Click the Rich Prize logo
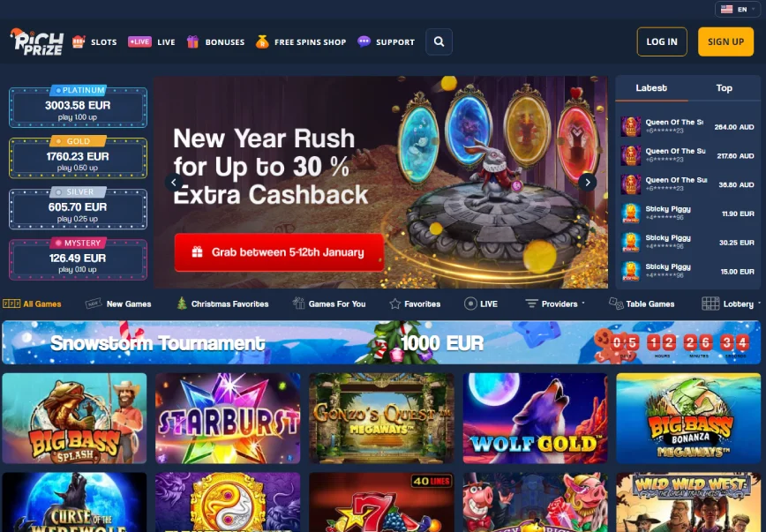Viewport: 766px width, 532px height. [37, 42]
